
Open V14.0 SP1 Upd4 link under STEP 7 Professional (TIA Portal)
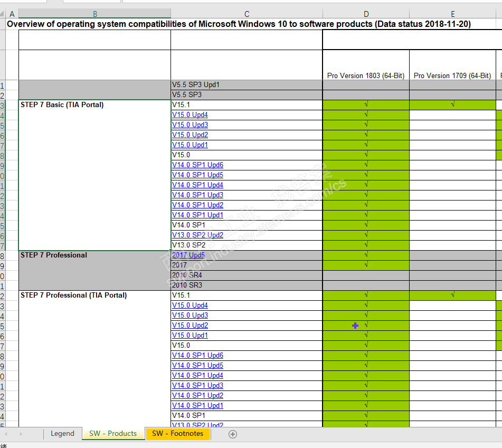197,375
